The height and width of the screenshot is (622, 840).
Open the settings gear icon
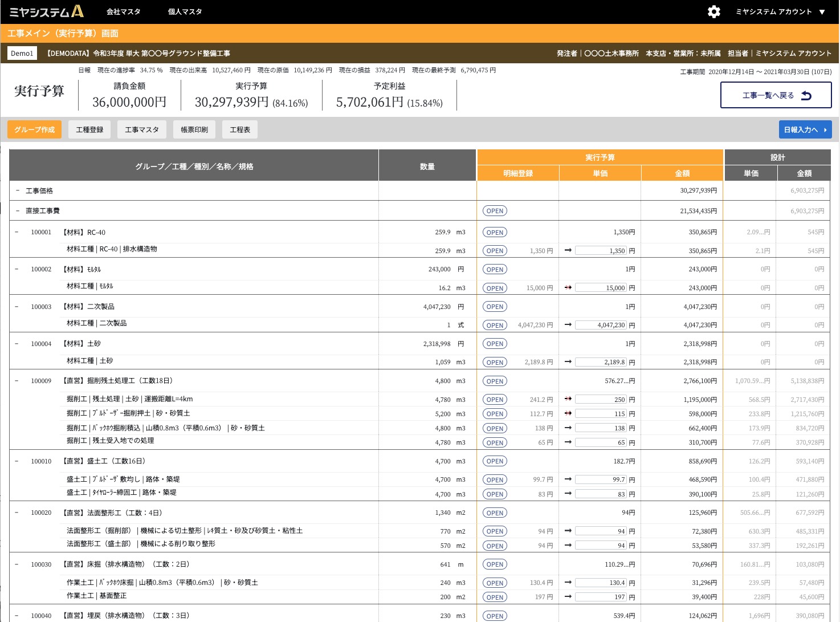pos(713,11)
